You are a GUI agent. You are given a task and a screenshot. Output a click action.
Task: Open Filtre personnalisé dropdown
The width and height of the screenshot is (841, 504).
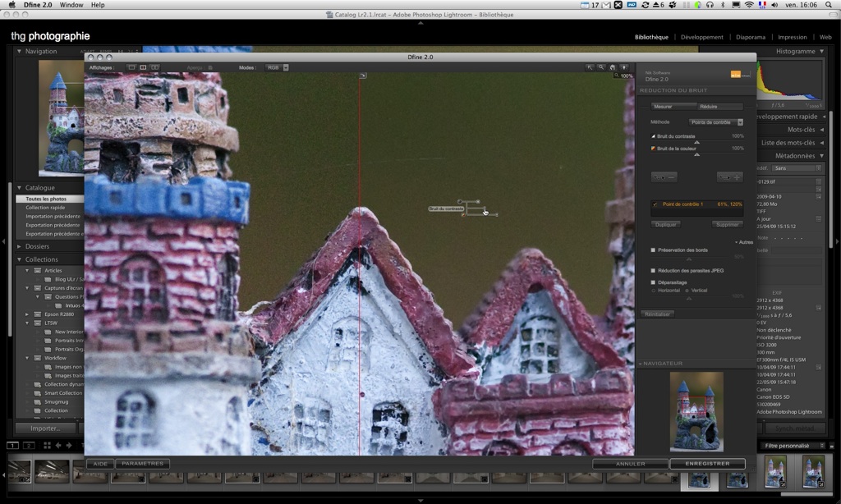click(793, 446)
